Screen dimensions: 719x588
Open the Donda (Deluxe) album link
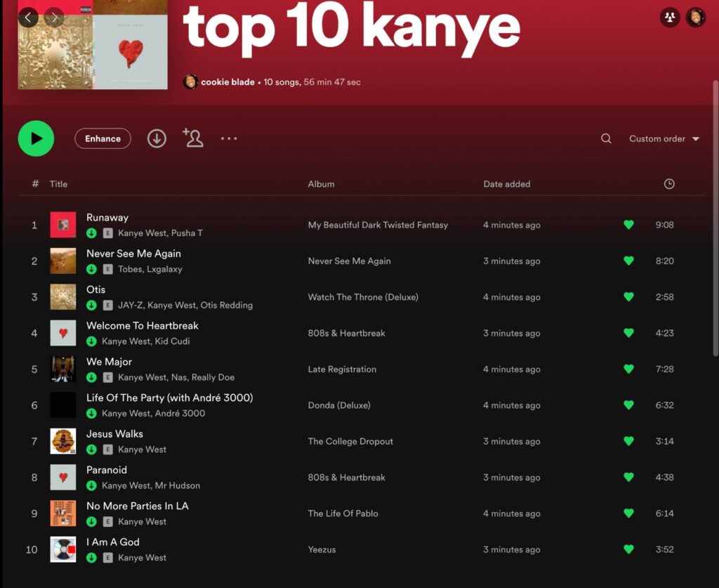click(x=339, y=405)
